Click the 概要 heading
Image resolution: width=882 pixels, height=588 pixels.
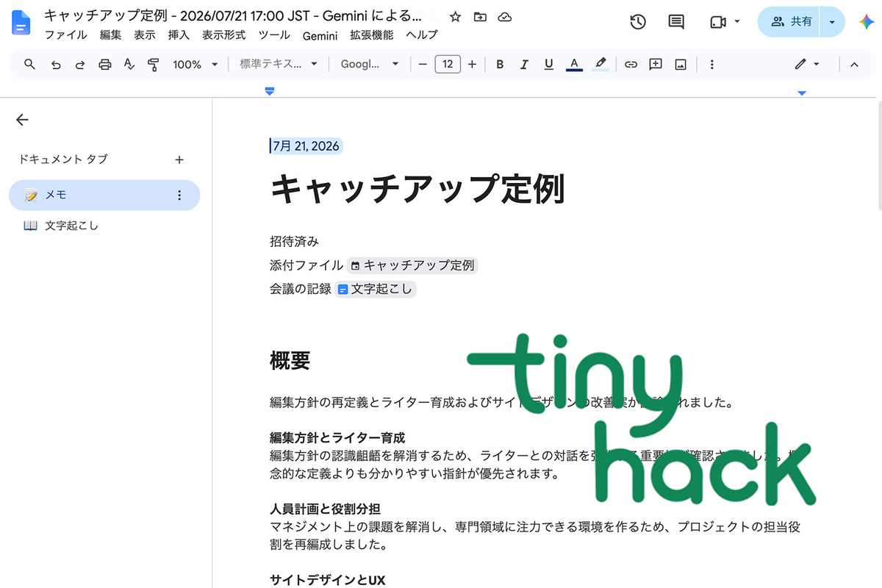(x=290, y=360)
